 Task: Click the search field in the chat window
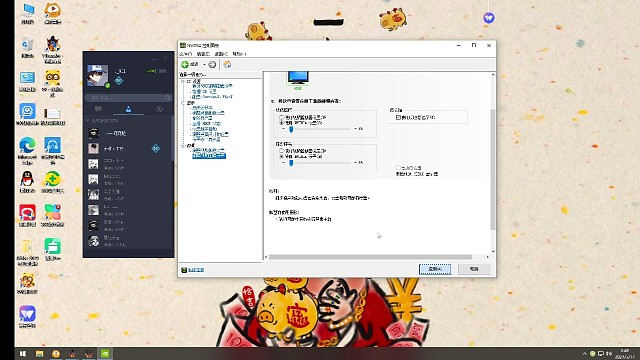coord(128,98)
